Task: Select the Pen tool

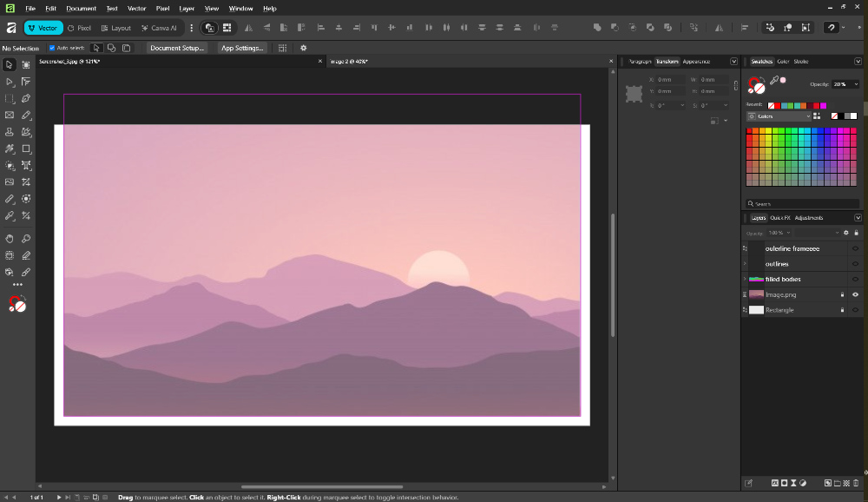Action: pos(26,98)
